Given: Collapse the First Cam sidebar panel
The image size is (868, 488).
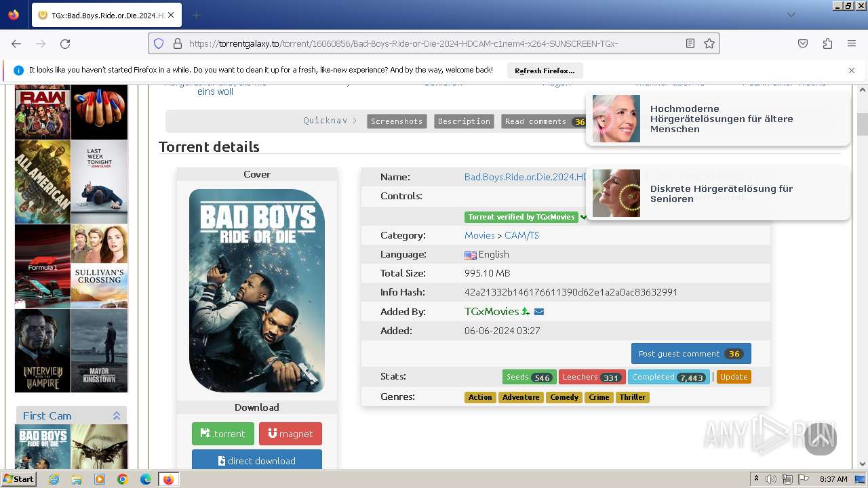Looking at the screenshot, I should click(x=116, y=415).
